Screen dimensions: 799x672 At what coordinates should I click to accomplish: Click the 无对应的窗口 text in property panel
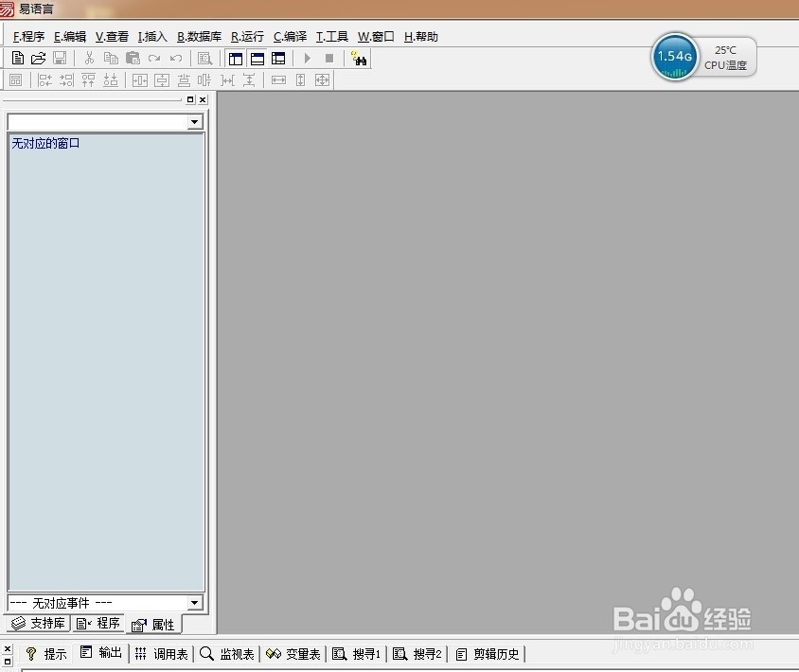click(x=45, y=143)
